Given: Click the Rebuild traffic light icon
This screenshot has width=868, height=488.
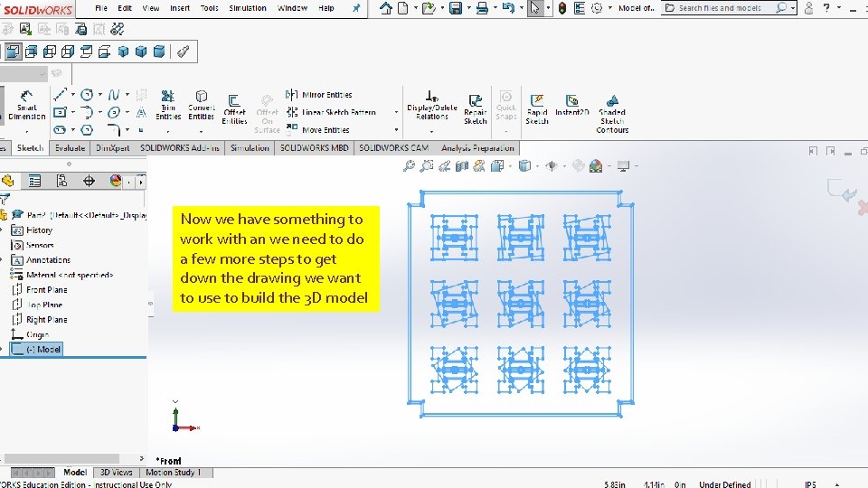Looking at the screenshot, I should pyautogui.click(x=562, y=8).
